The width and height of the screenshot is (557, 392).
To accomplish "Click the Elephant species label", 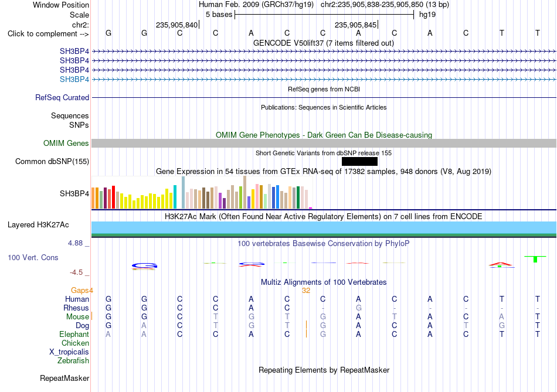I will click(x=74, y=335).
